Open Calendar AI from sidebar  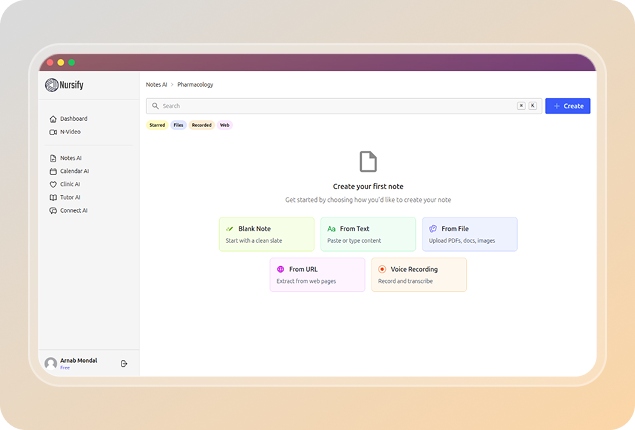pyautogui.click(x=74, y=171)
